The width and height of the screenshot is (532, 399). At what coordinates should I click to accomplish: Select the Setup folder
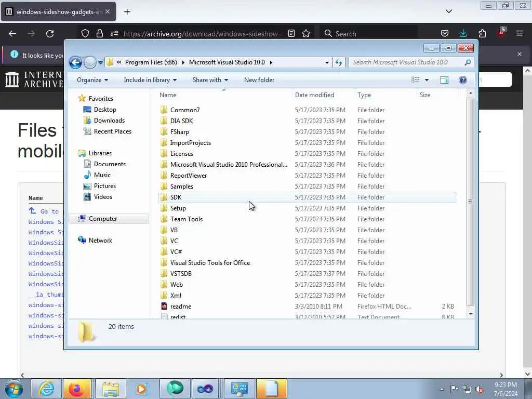pyautogui.click(x=178, y=208)
